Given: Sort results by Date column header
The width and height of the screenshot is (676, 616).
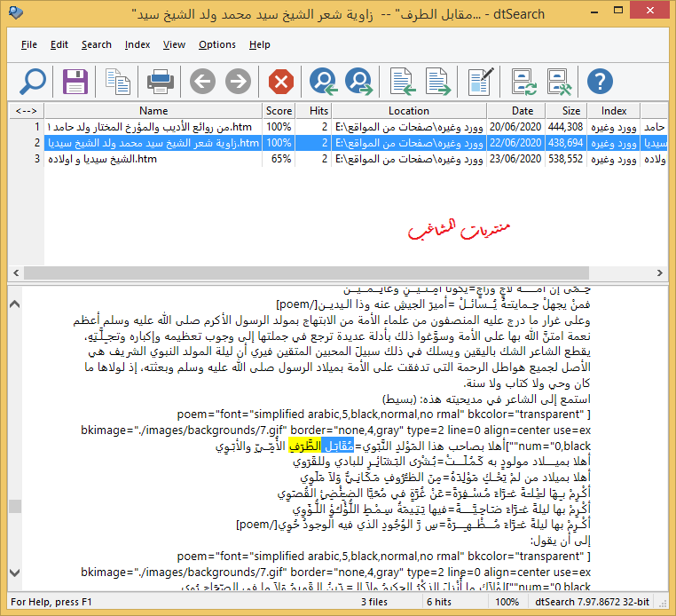Looking at the screenshot, I should 523,111.
